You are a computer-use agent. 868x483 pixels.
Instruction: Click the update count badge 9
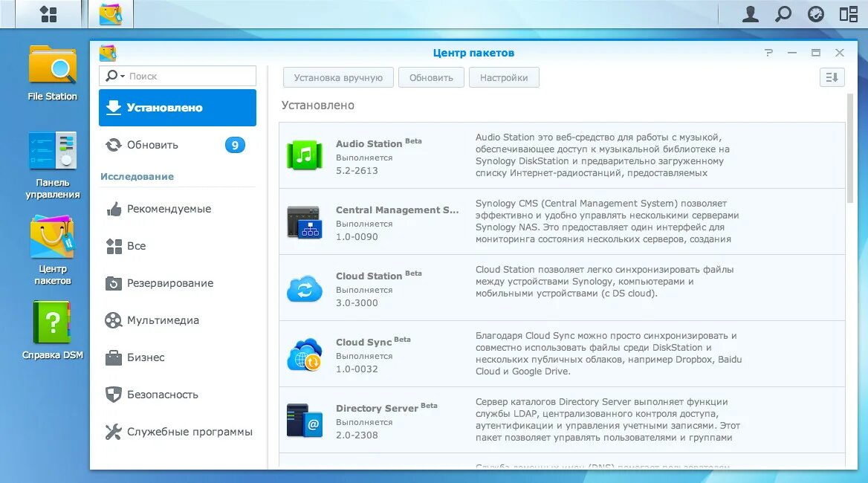coord(235,145)
